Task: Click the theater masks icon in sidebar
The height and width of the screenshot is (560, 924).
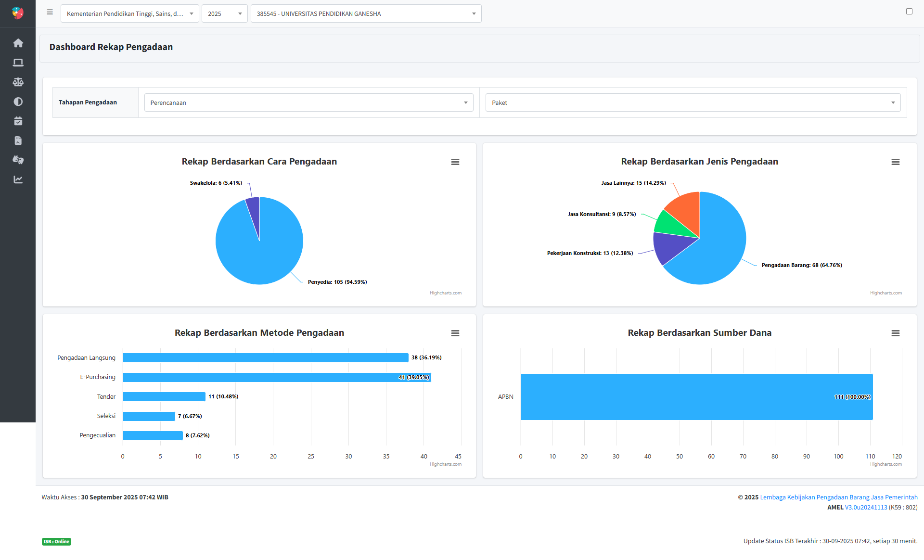Action: tap(18, 160)
